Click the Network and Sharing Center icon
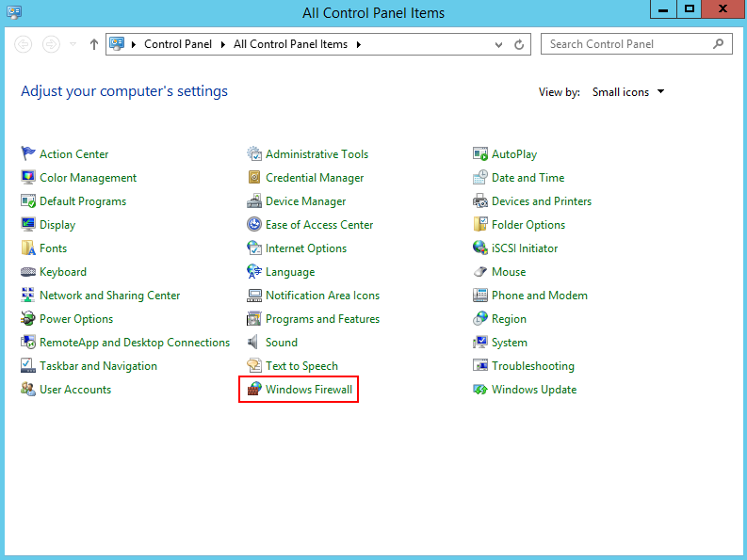This screenshot has height=560, width=747. point(28,295)
